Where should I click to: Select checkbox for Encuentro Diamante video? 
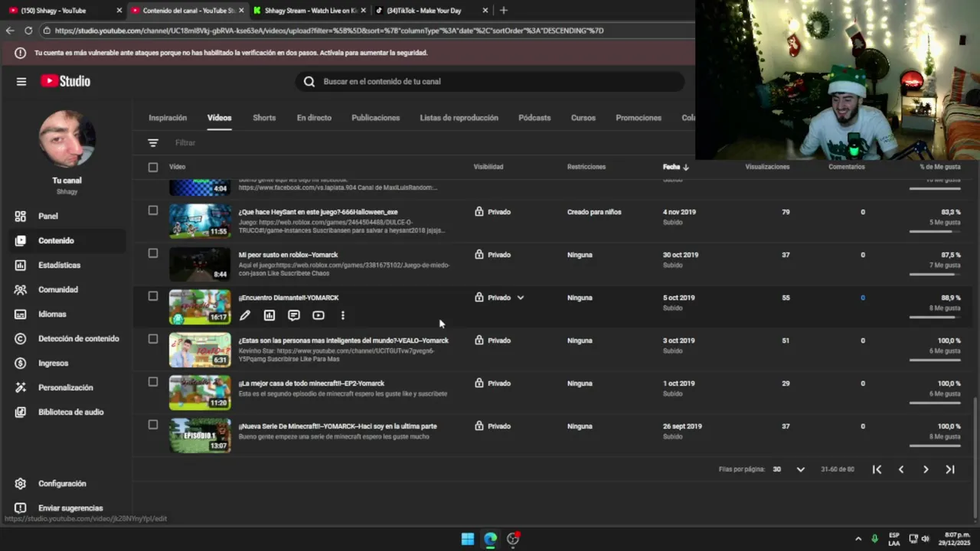coord(153,296)
